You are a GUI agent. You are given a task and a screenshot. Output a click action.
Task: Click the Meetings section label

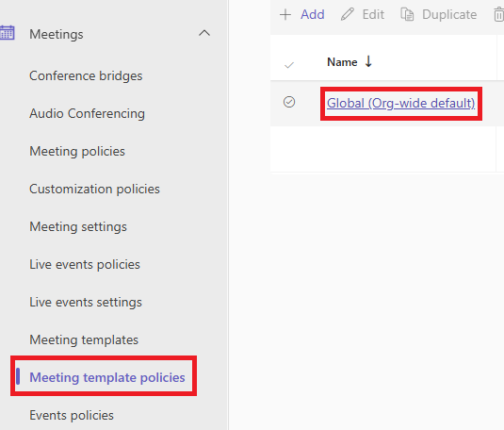point(57,35)
